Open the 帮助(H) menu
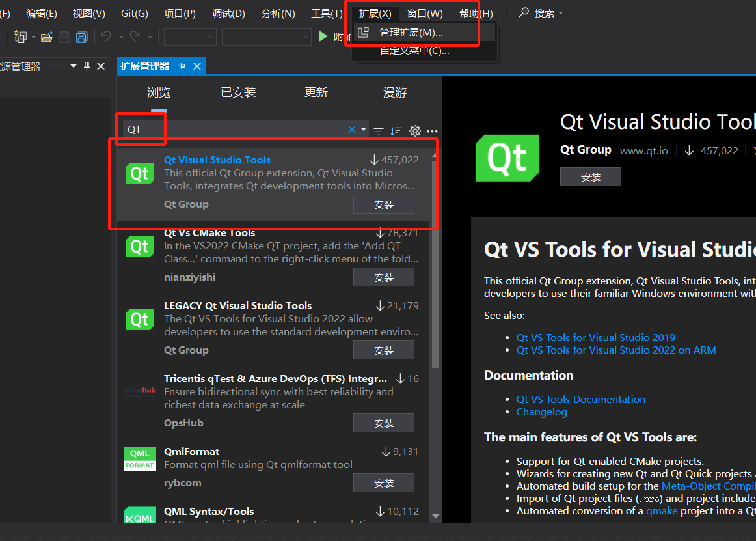The width and height of the screenshot is (756, 541). (476, 13)
